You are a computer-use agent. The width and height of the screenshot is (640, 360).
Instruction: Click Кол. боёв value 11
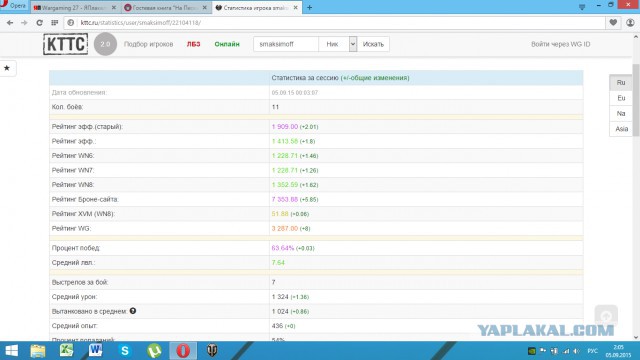point(275,107)
